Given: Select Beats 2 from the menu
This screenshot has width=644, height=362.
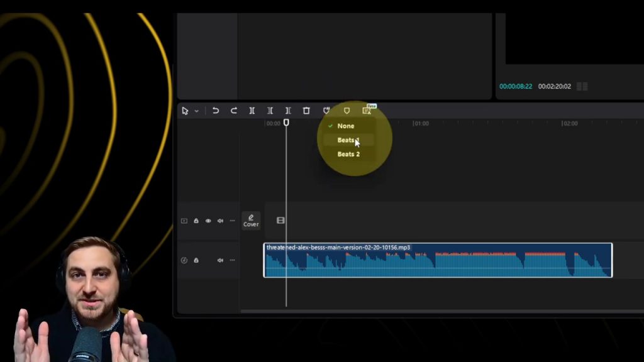Looking at the screenshot, I should [348, 154].
